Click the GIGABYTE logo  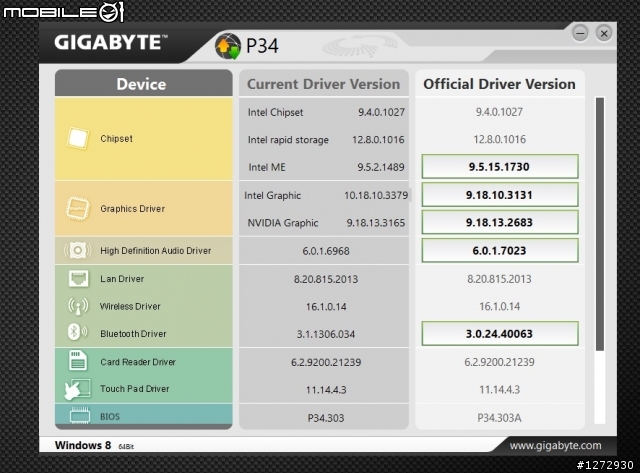(x=111, y=42)
